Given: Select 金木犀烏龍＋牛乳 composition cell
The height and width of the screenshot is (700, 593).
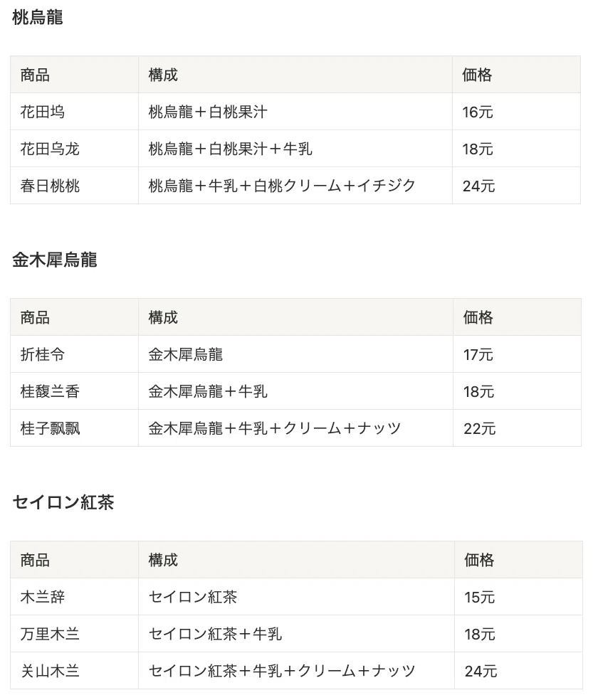Looking at the screenshot, I should 296,391.
